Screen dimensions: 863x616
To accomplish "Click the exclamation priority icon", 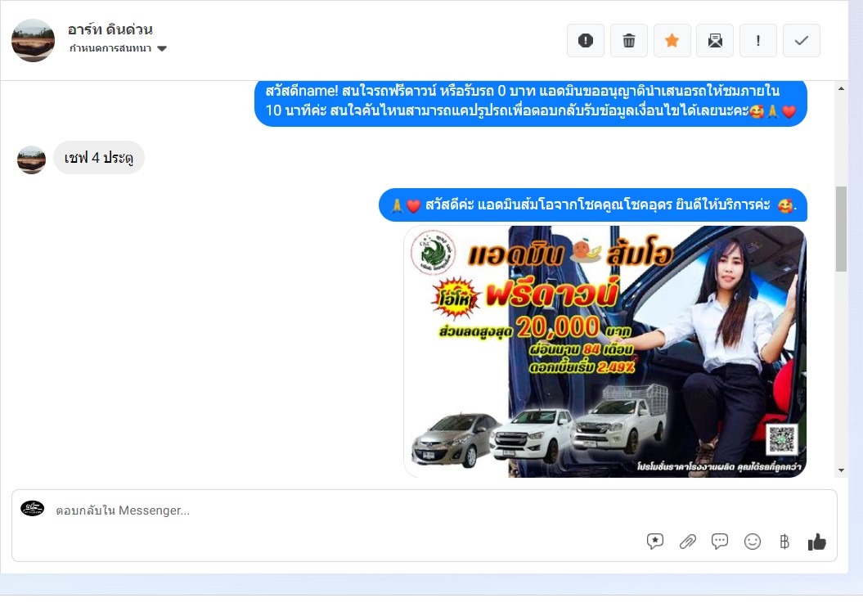I will tap(757, 40).
